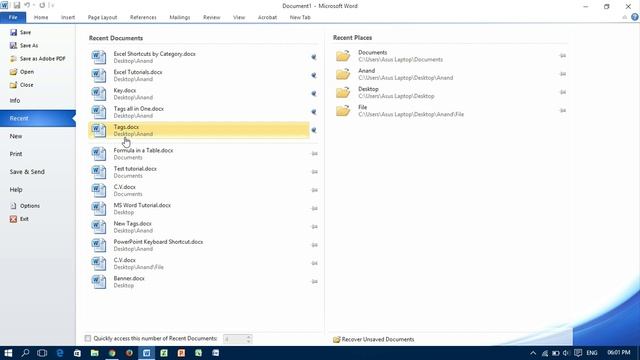
Task: Pin the Desktop folder in Recent Places
Action: [x=563, y=92]
